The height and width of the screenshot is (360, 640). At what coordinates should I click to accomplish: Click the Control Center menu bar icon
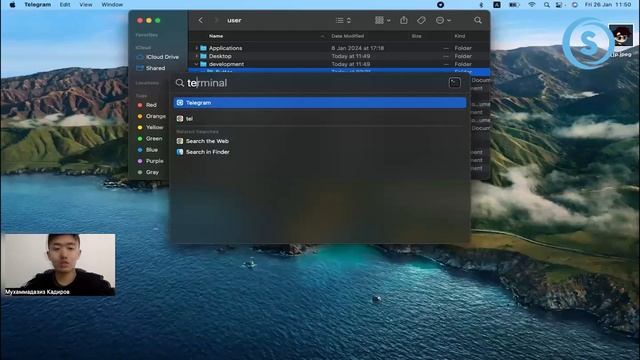[559, 4]
